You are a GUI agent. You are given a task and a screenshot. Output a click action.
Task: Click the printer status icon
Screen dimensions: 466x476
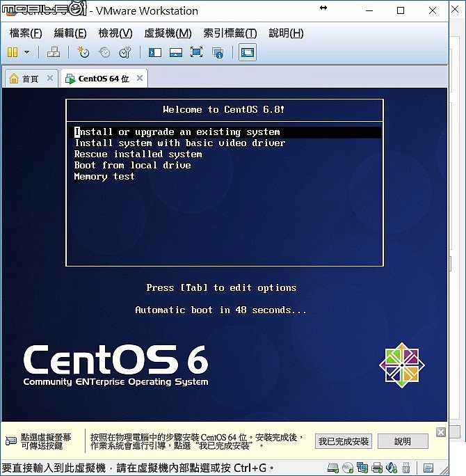[377, 468]
